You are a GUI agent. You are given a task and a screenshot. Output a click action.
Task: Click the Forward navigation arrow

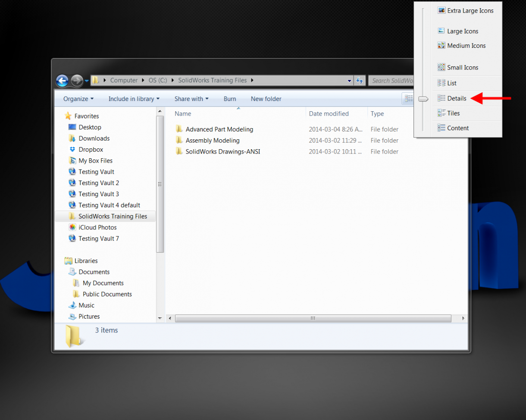[77, 81]
